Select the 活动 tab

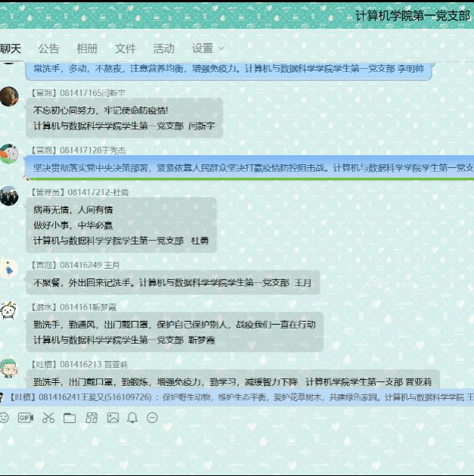click(x=163, y=48)
